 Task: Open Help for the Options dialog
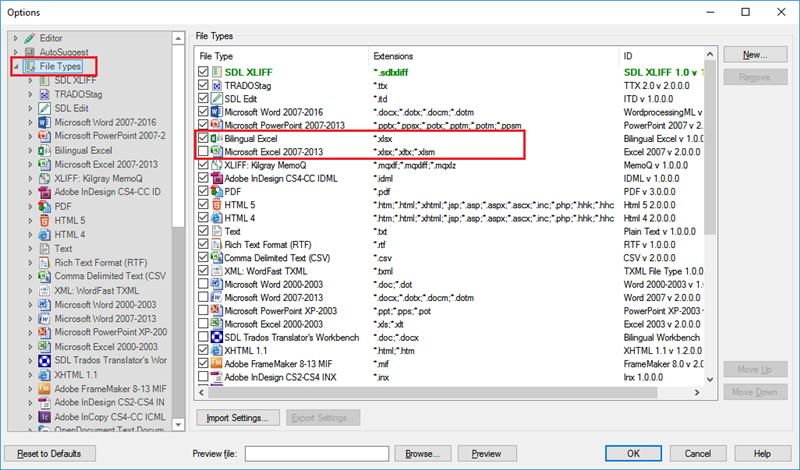762,454
